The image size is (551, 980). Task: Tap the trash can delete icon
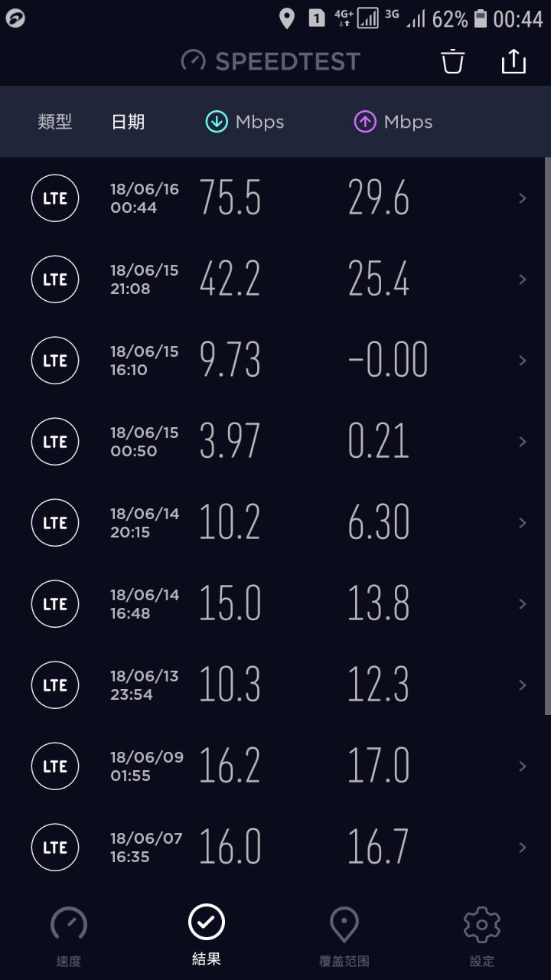click(453, 61)
